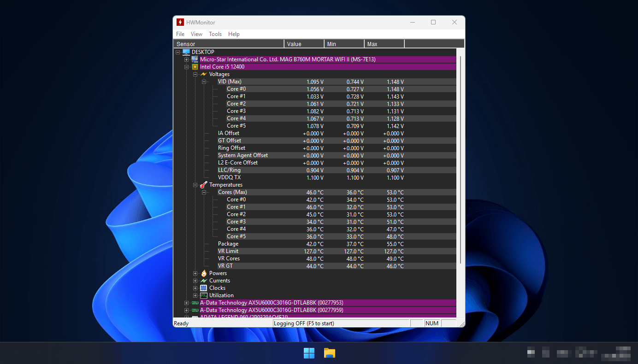The height and width of the screenshot is (364, 638).
Task: Collapse the Voltages section
Action: pos(195,74)
